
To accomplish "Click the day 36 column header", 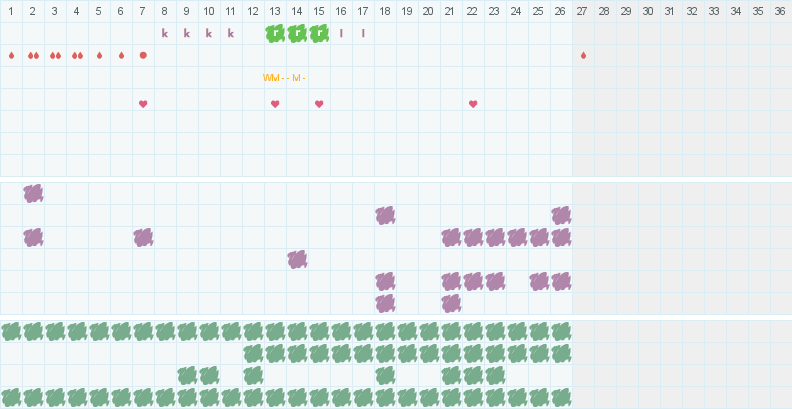I will point(781,11).
